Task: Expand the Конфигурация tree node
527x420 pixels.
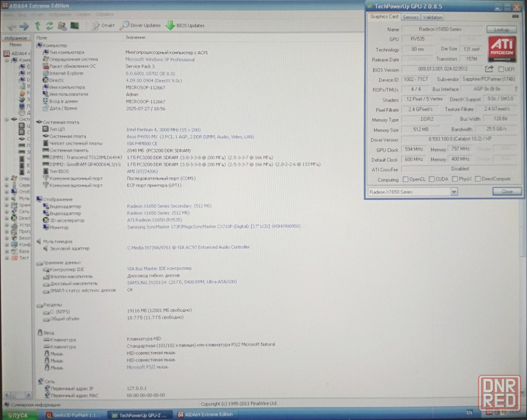Action: coord(6,245)
